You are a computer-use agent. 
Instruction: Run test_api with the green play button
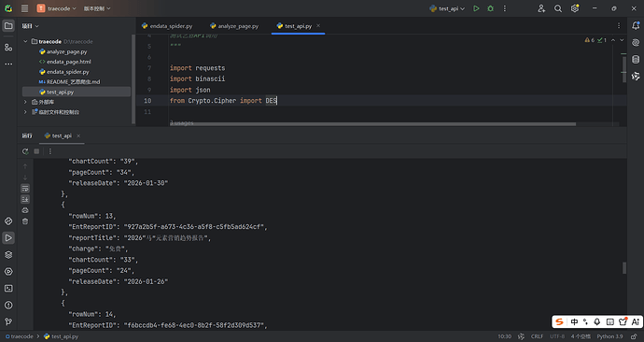(x=476, y=8)
